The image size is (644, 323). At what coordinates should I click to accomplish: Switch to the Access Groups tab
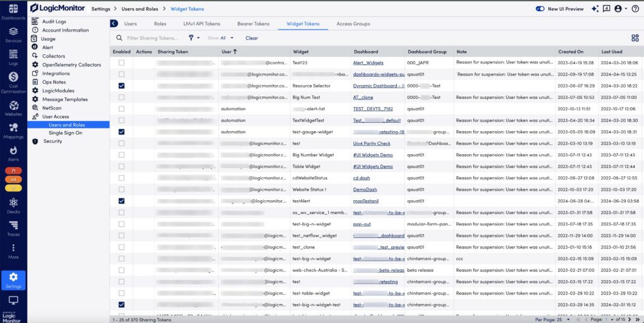[353, 24]
